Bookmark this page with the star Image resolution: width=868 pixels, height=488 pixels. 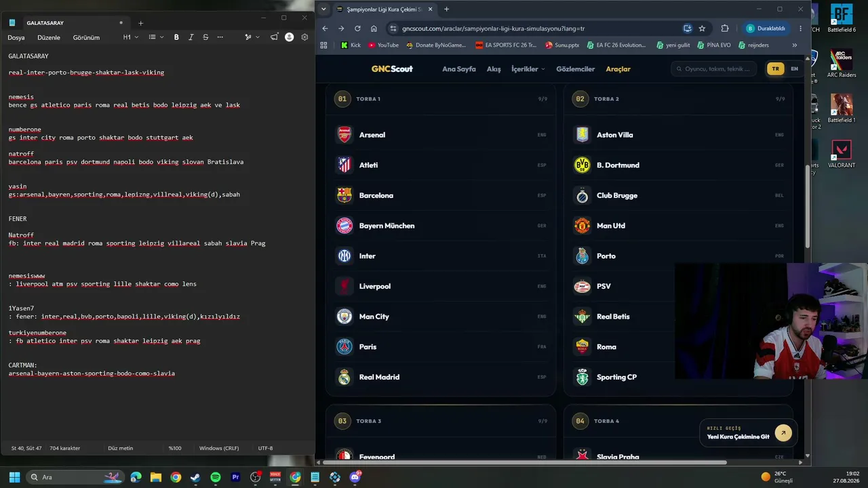(702, 28)
